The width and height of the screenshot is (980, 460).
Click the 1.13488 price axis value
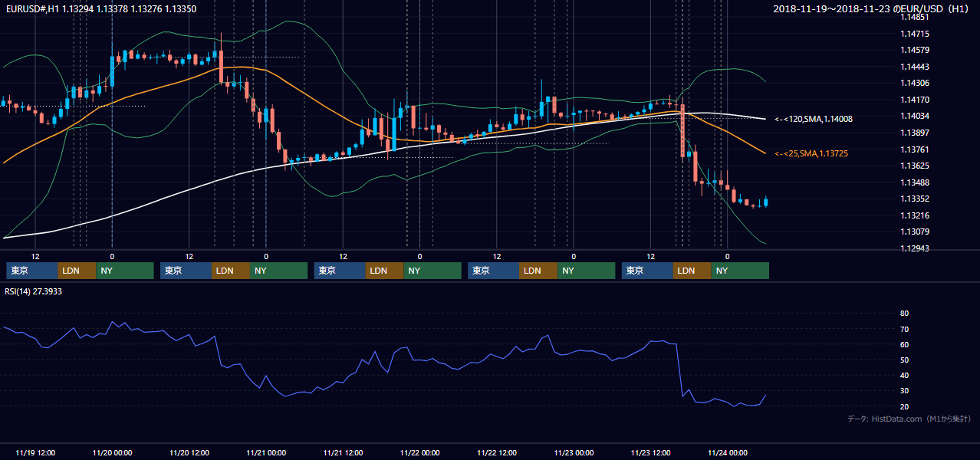coord(916,182)
